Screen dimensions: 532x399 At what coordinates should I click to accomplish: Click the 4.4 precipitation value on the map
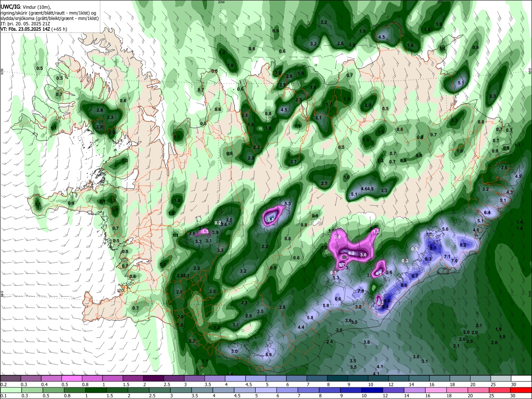coord(301,327)
